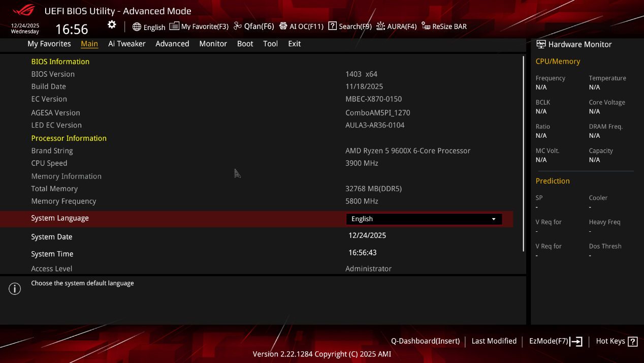Open settings via the gear icon
This screenshot has width=644, height=363.
pos(112,25)
